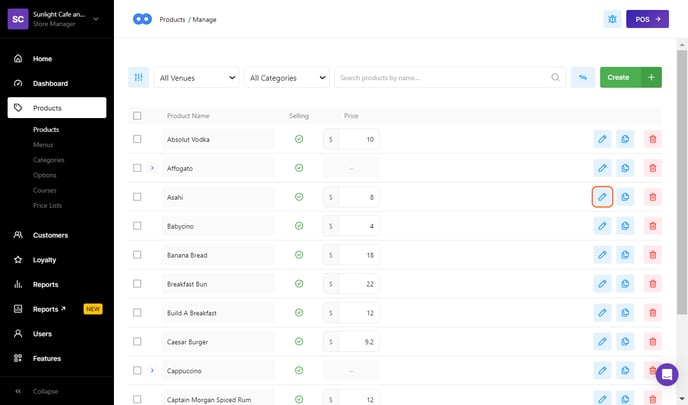Image resolution: width=688 pixels, height=405 pixels.
Task: Click the product search input field
Action: [443, 77]
